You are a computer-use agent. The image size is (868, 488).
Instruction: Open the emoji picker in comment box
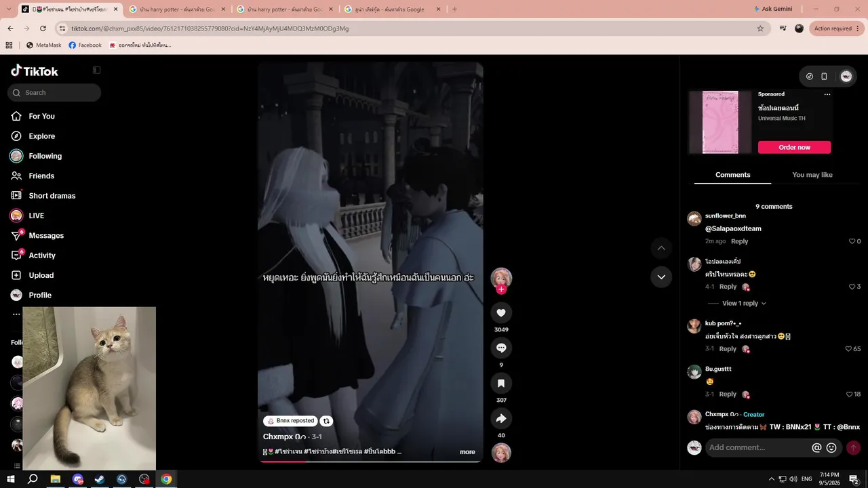(831, 448)
